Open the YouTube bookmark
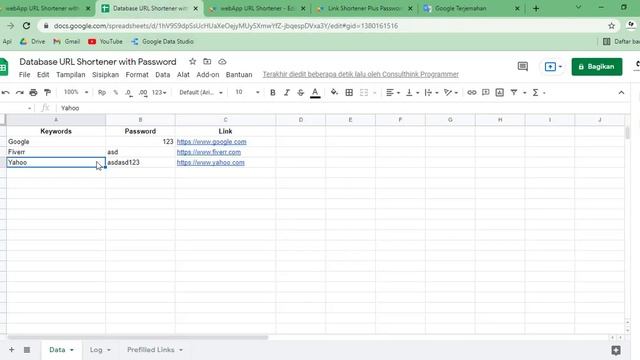 tap(105, 42)
